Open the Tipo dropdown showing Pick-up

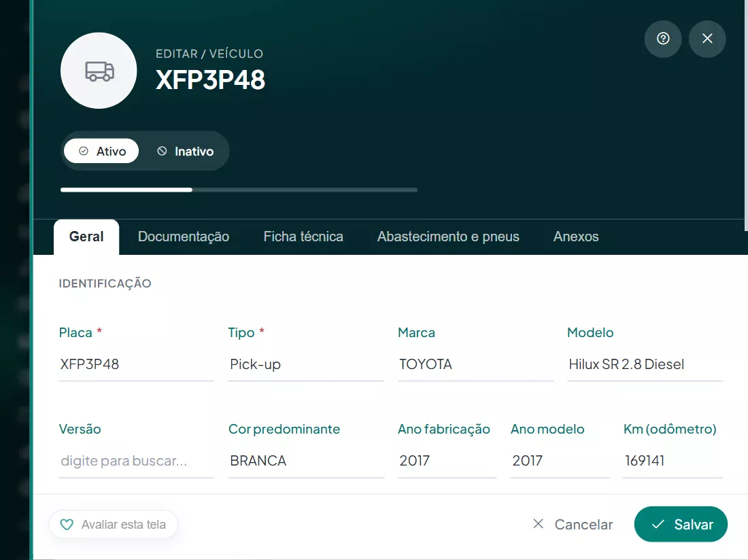pos(306,364)
